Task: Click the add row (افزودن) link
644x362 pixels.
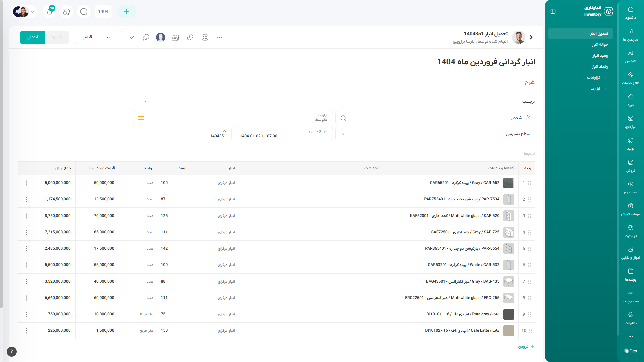Action: 526,347
